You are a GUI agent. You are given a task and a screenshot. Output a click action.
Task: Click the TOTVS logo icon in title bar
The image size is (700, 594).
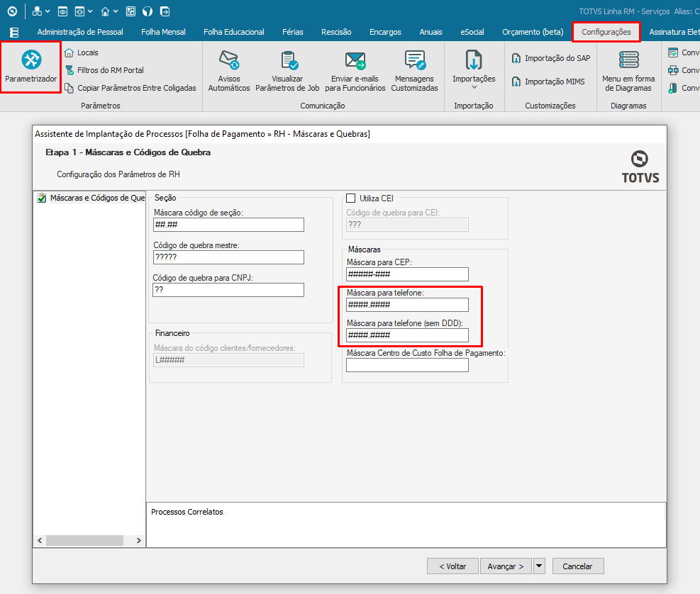click(13, 11)
